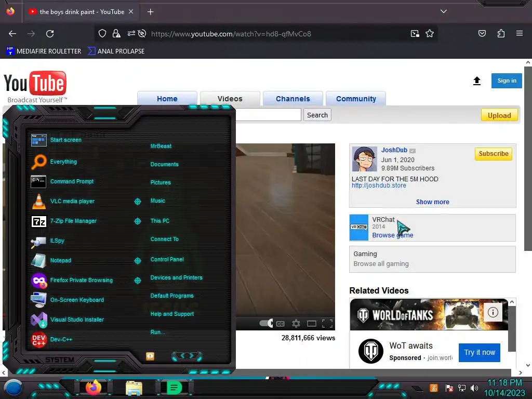This screenshot has height=399, width=532.
Task: Open the extensions puzzle icon
Action: pos(501,33)
